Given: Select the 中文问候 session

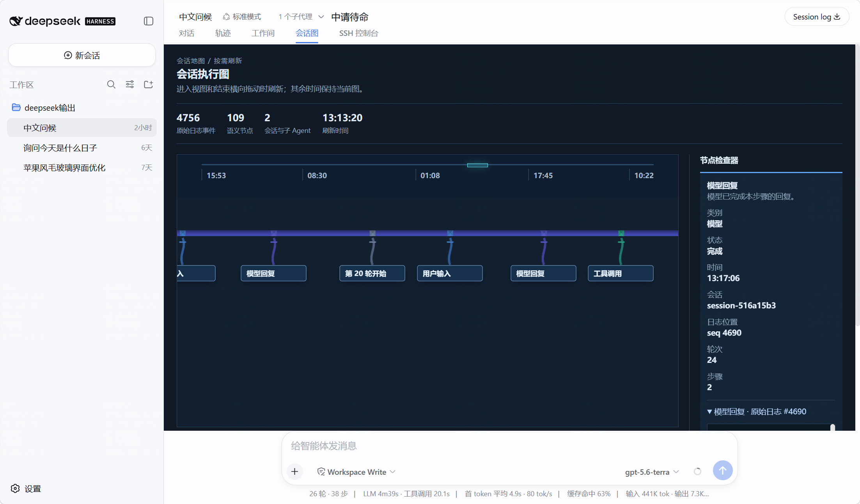Looking at the screenshot, I should [82, 127].
